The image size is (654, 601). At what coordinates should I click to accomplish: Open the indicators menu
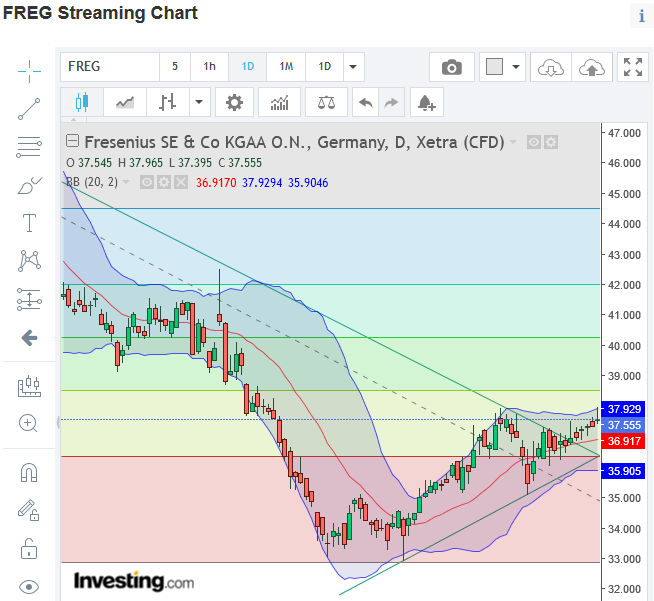pyautogui.click(x=279, y=102)
